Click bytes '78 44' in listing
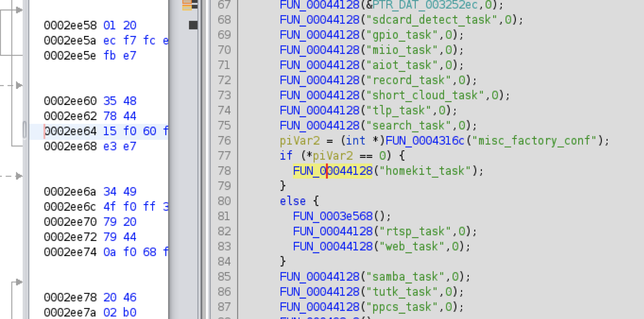 pos(120,116)
